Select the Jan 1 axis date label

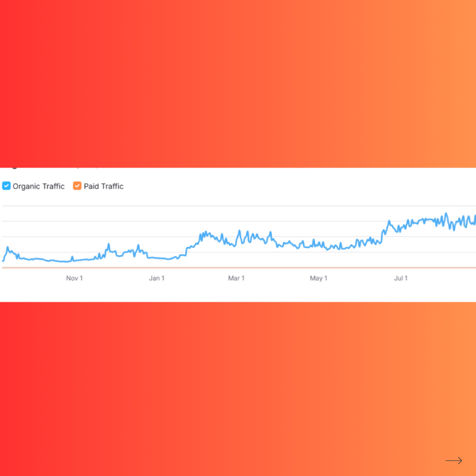(157, 278)
